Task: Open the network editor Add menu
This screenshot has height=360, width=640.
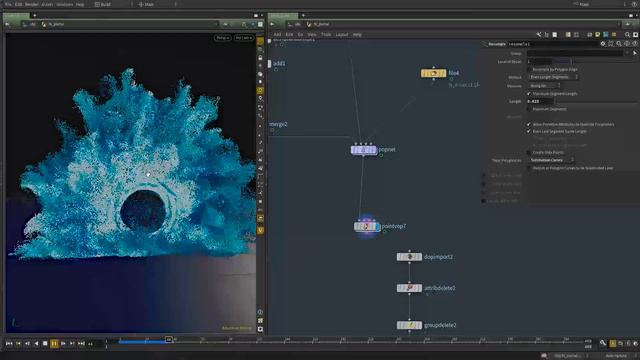Action: 277,35
